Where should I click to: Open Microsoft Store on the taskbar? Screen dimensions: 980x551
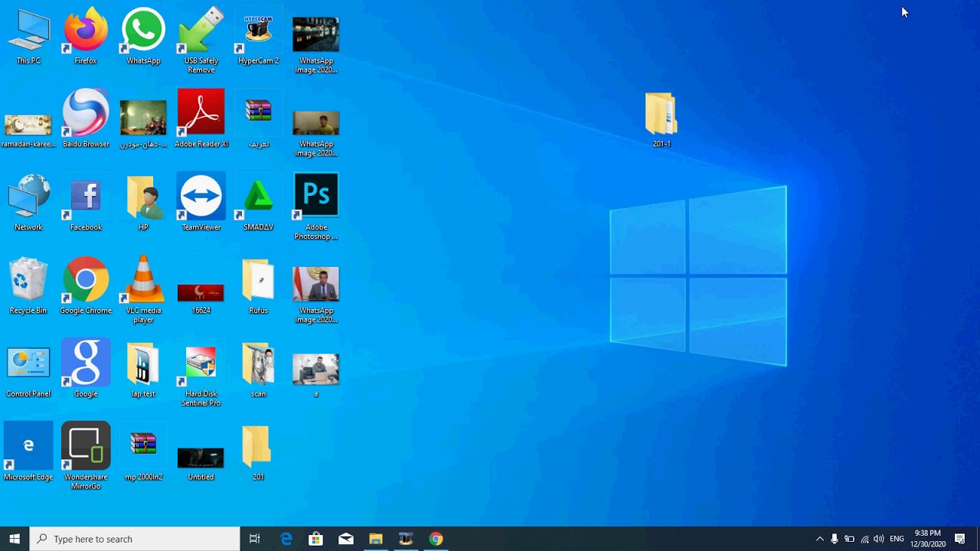pos(315,539)
